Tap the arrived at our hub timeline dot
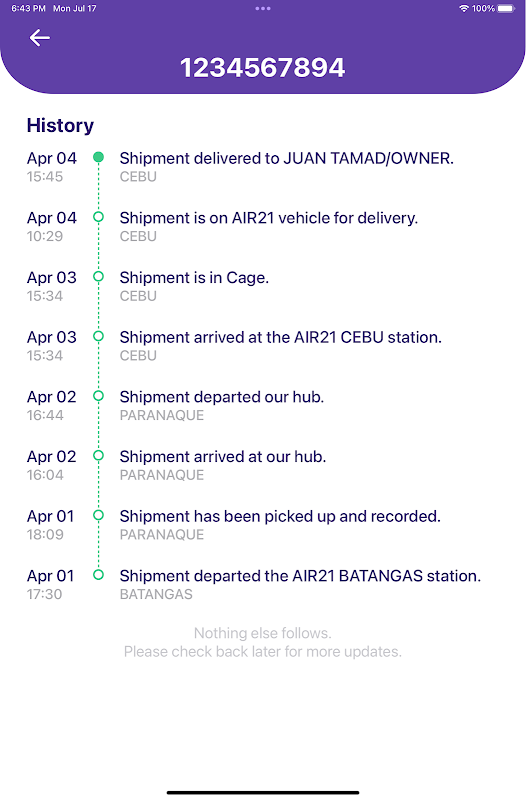Image resolution: width=526 pixels, height=800 pixels. pos(98,456)
